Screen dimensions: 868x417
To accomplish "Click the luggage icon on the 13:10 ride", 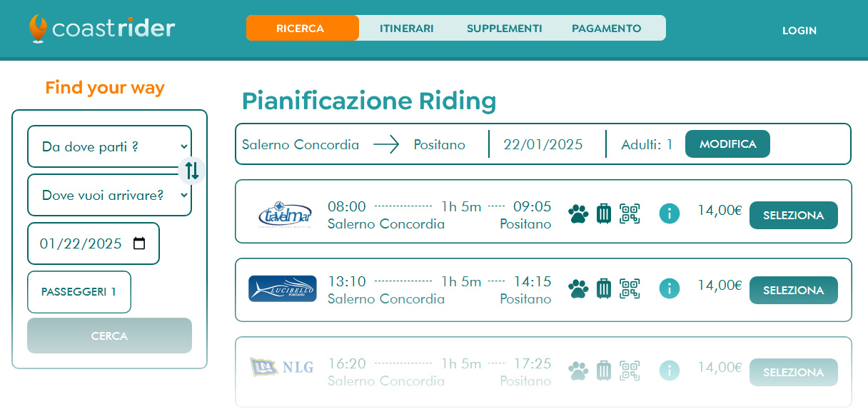I will (x=604, y=288).
